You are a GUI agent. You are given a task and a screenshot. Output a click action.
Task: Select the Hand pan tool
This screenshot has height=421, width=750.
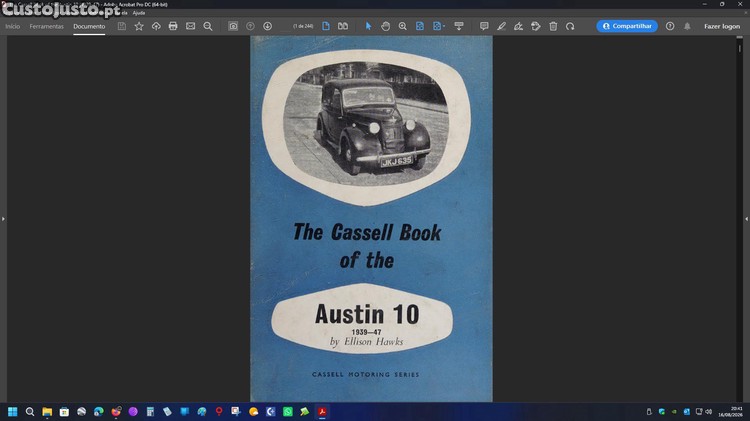click(x=386, y=26)
